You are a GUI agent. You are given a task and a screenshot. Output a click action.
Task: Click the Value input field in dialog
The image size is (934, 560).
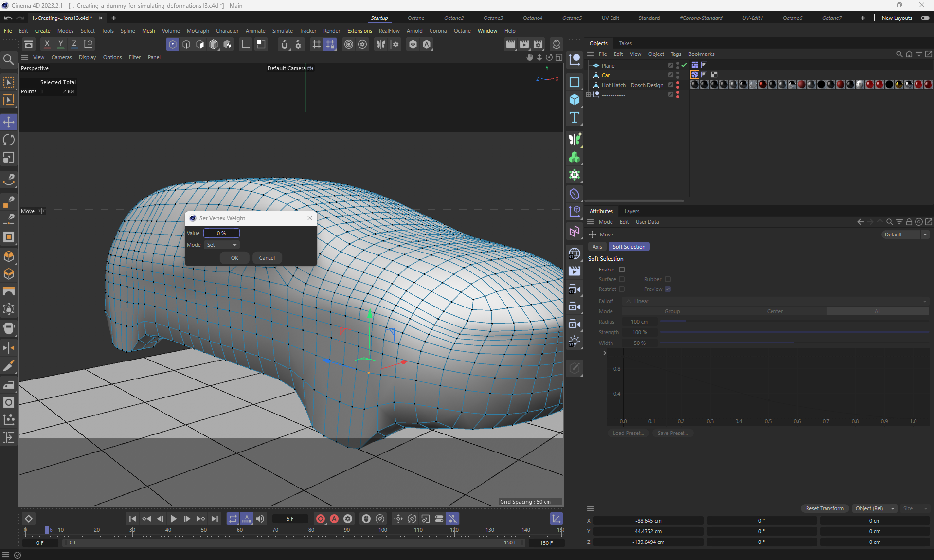(x=221, y=233)
